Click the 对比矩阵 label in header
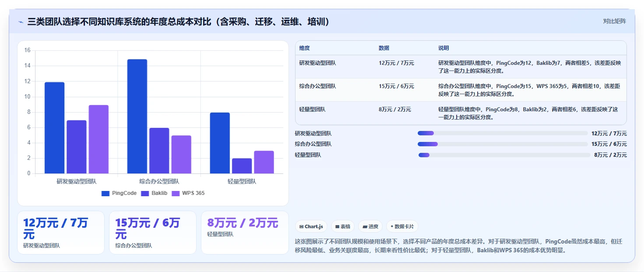The image size is (644, 272). [615, 21]
